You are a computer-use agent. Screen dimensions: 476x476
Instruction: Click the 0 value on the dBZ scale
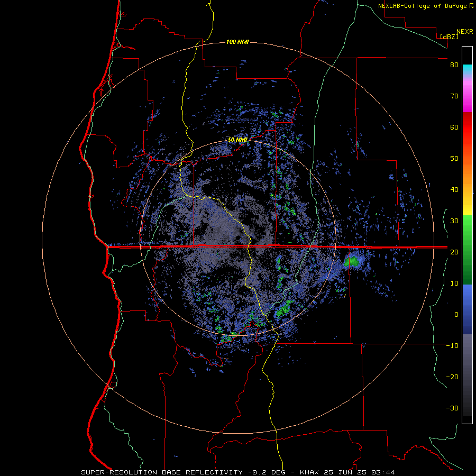(x=456, y=315)
